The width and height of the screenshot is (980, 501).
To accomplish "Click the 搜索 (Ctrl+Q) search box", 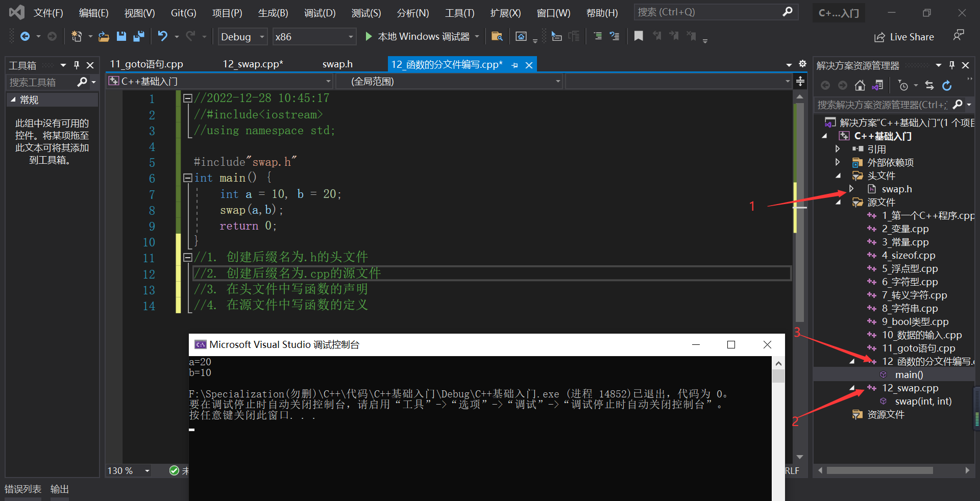I will pos(716,12).
